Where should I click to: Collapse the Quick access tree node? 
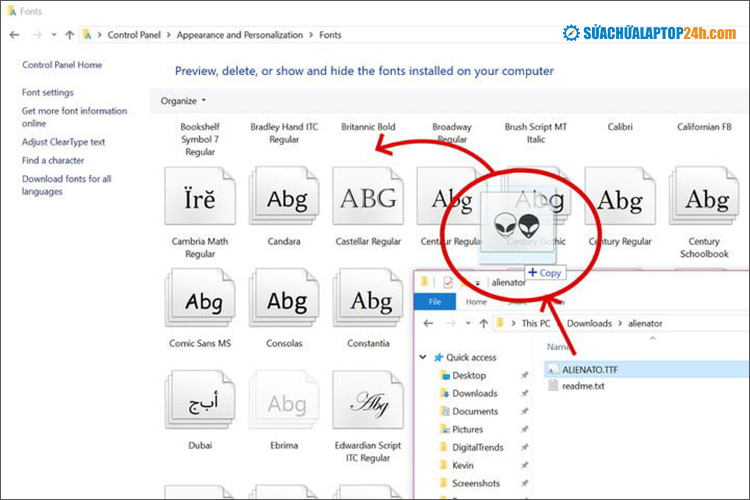[423, 357]
